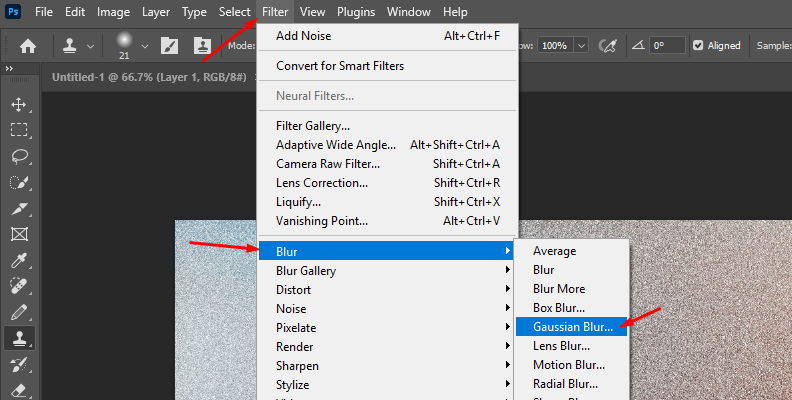
Task: Toggle the Clone Source panel icon
Action: click(203, 46)
